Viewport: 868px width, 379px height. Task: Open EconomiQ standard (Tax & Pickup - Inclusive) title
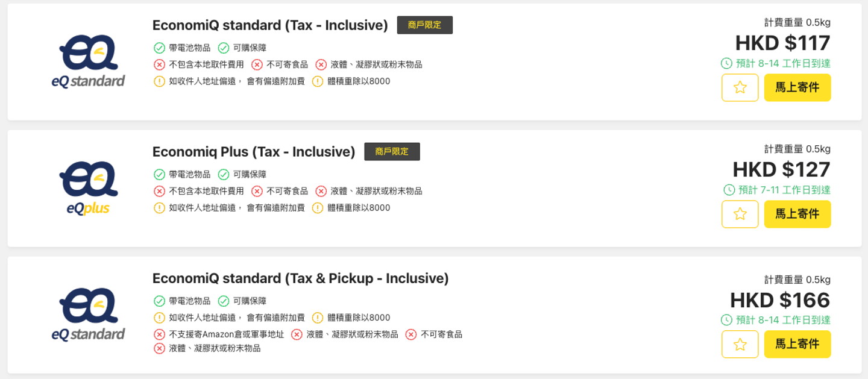(x=300, y=278)
